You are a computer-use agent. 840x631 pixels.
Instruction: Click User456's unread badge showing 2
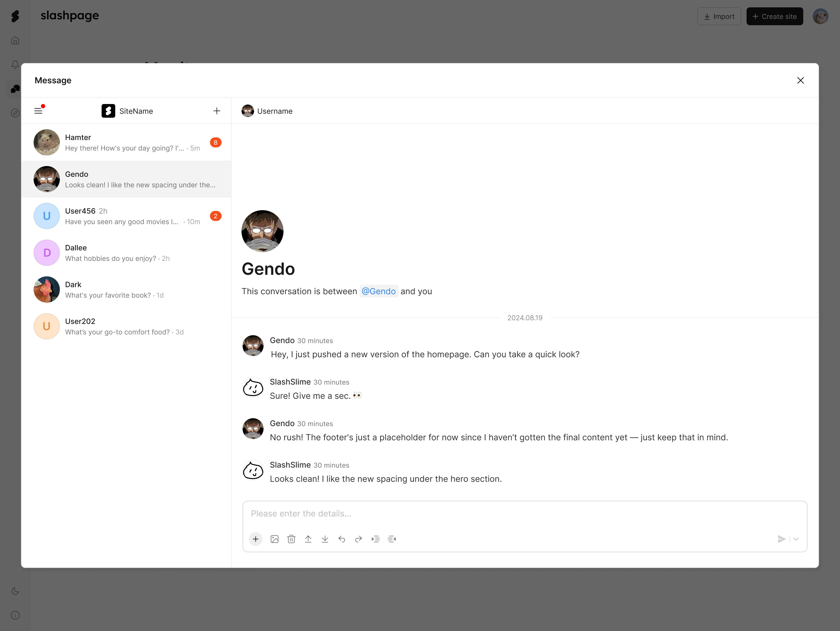coord(216,216)
